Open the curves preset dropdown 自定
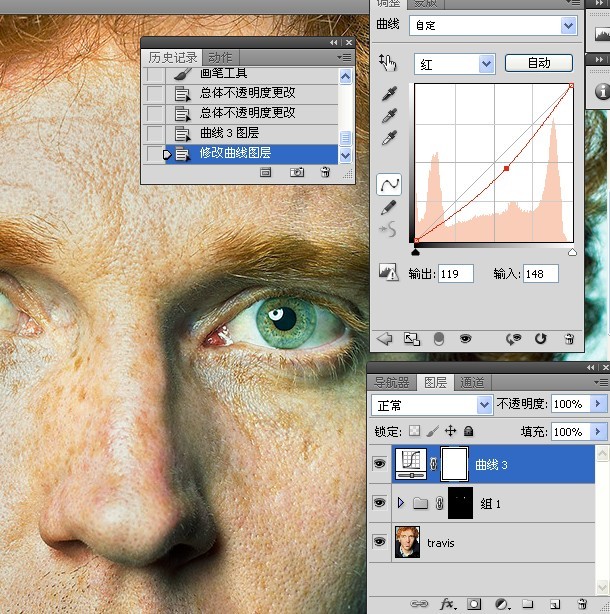The width and height of the screenshot is (610, 614). pyautogui.click(x=493, y=26)
